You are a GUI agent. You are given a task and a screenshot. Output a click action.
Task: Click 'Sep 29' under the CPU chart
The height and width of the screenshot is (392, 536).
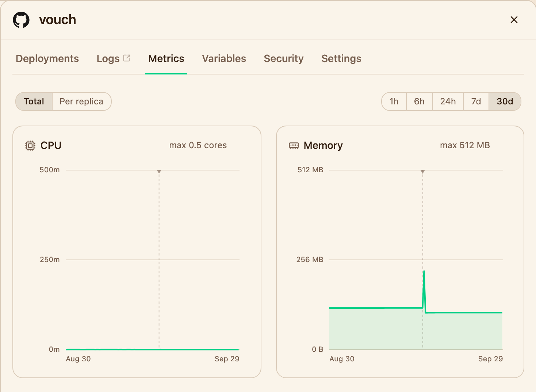227,359
